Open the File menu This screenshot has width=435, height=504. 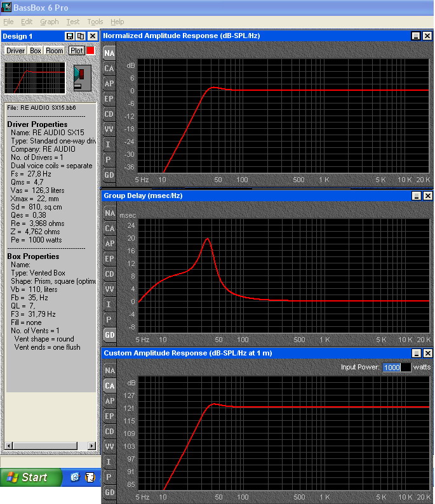8,22
